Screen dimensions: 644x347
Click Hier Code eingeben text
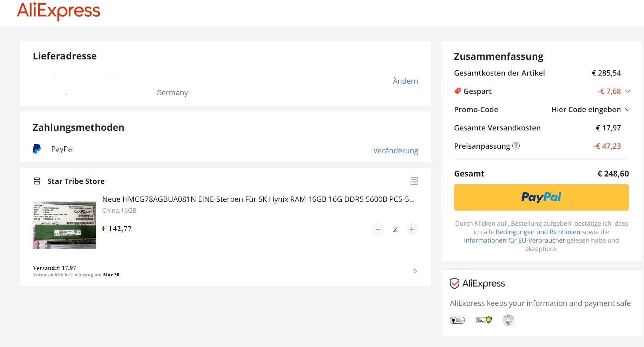tap(586, 109)
